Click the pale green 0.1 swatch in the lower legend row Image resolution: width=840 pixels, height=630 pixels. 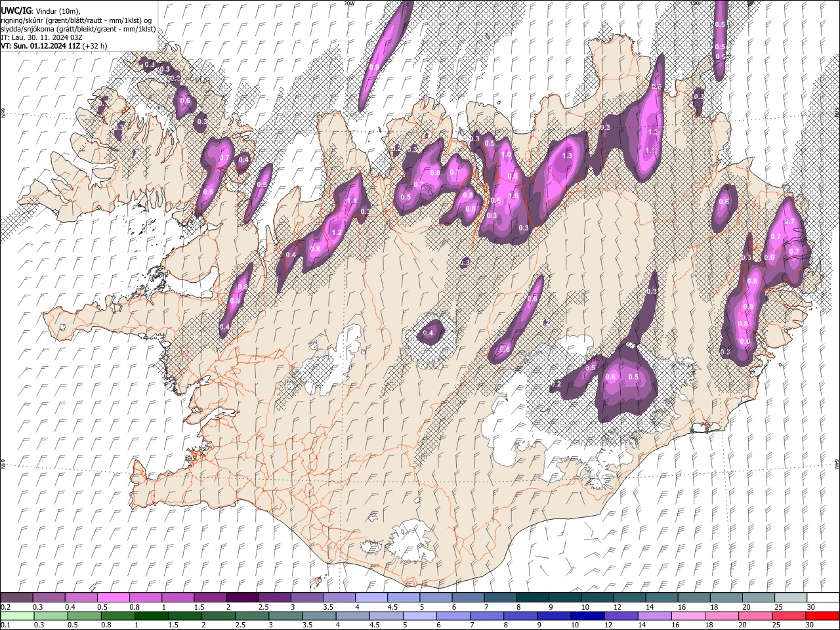click(x=16, y=616)
